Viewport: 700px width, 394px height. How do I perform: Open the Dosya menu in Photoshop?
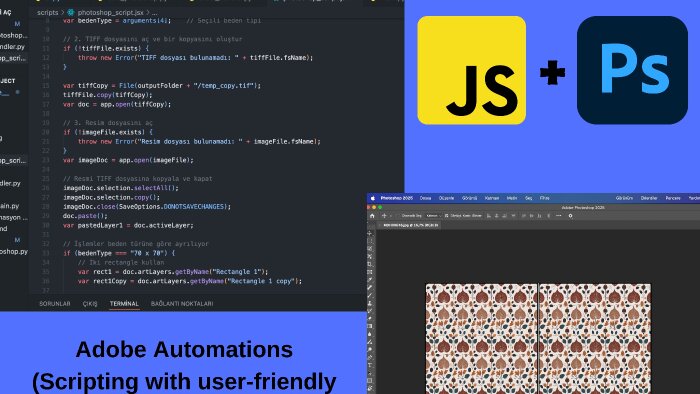coord(425,198)
